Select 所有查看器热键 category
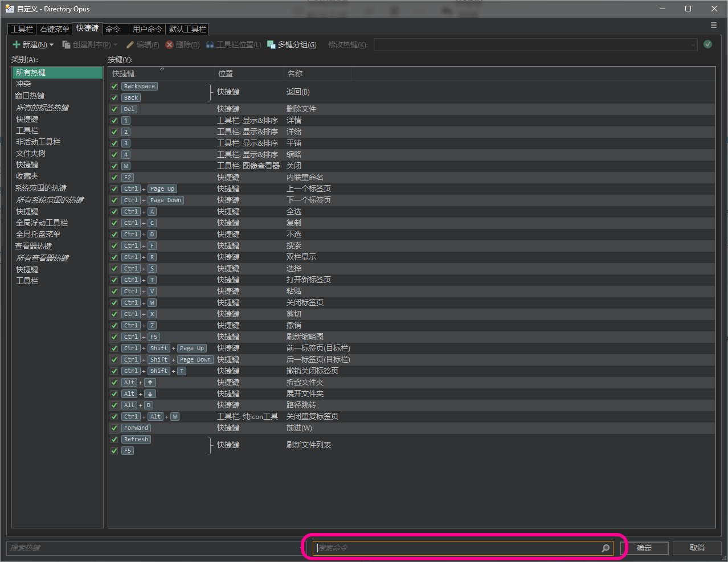 tap(42, 258)
